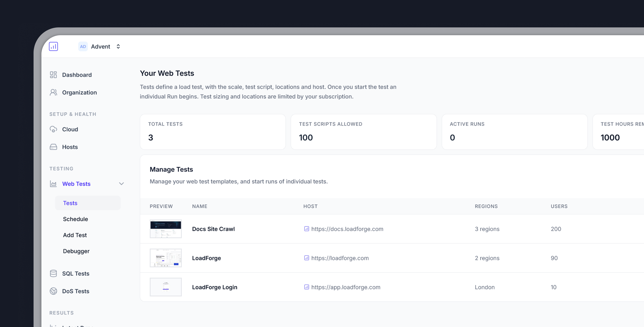This screenshot has height=327, width=644.
Task: Click the London region cell
Action: point(485,287)
